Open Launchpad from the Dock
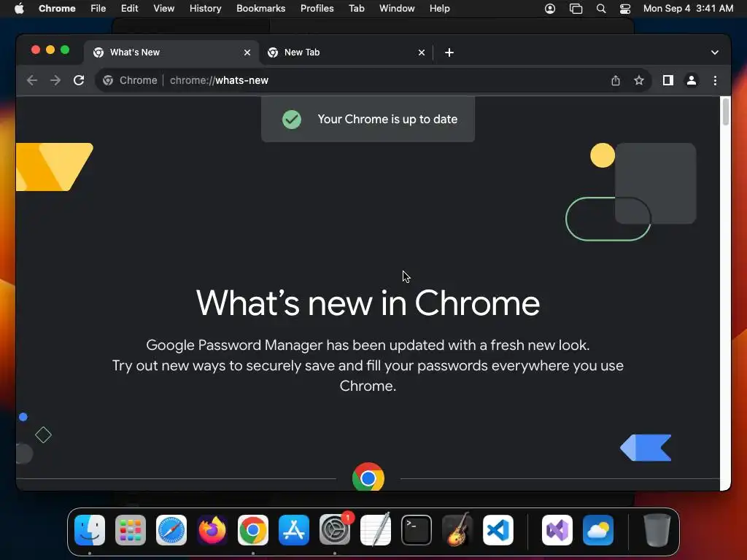 click(x=131, y=530)
